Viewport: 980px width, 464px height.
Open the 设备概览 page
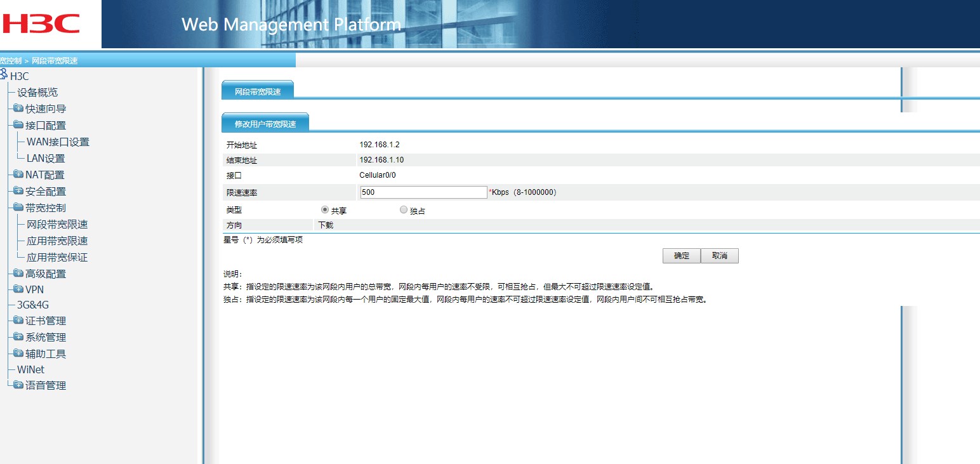37,93
